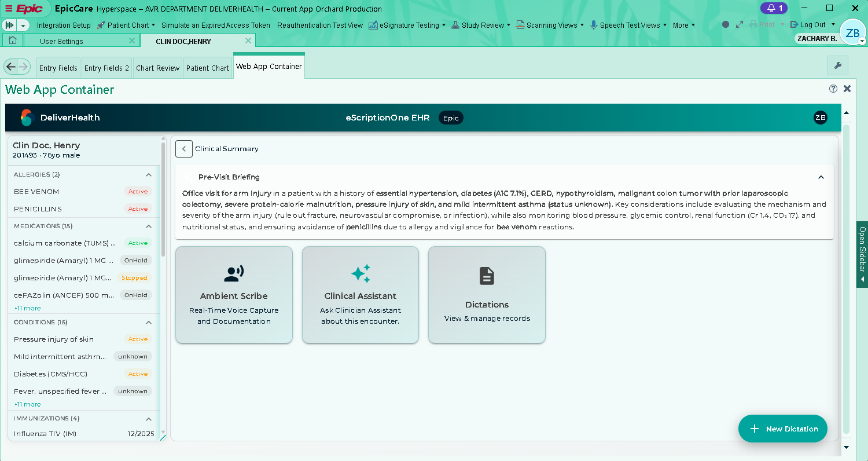Click the expand arrows icon in toolbar
The width and height of the screenshot is (868, 461).
tap(740, 25)
